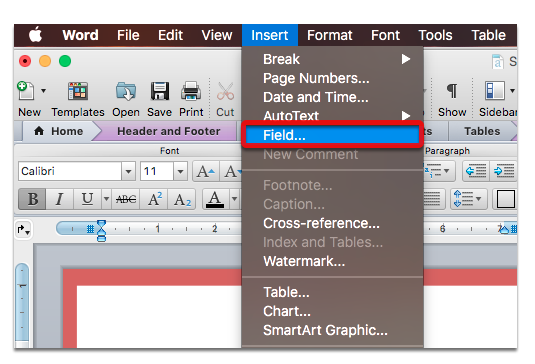Open the Edit menu
Image resolution: width=535 pixels, height=364 pixels.
170,35
